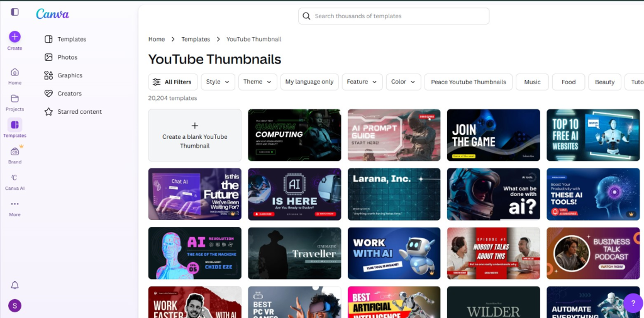This screenshot has height=318, width=644.
Task: Click the All Filters sliders icon
Action: pyautogui.click(x=157, y=82)
